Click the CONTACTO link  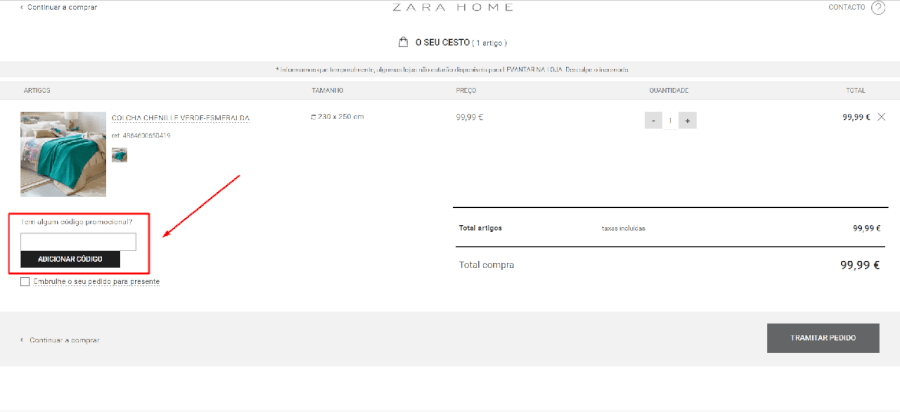click(847, 7)
